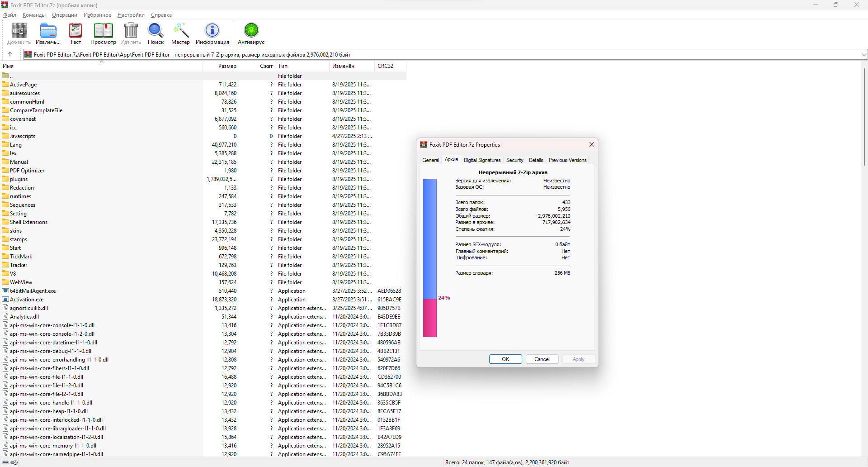Select the WebView folder icon
The width and height of the screenshot is (868, 467).
(x=5, y=282)
